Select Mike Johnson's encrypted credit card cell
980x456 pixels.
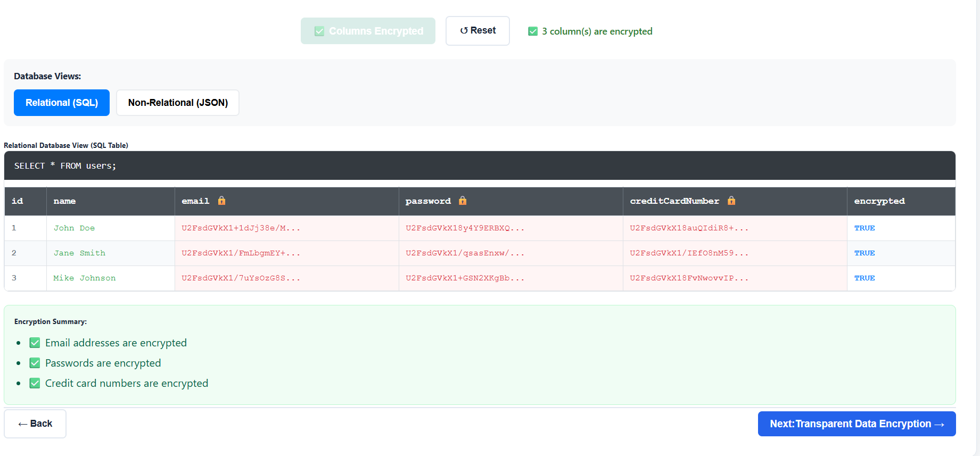click(x=689, y=278)
